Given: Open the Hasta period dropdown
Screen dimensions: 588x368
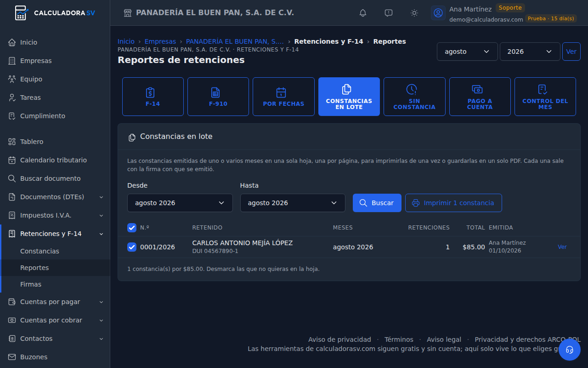Looking at the screenshot, I should point(293,203).
